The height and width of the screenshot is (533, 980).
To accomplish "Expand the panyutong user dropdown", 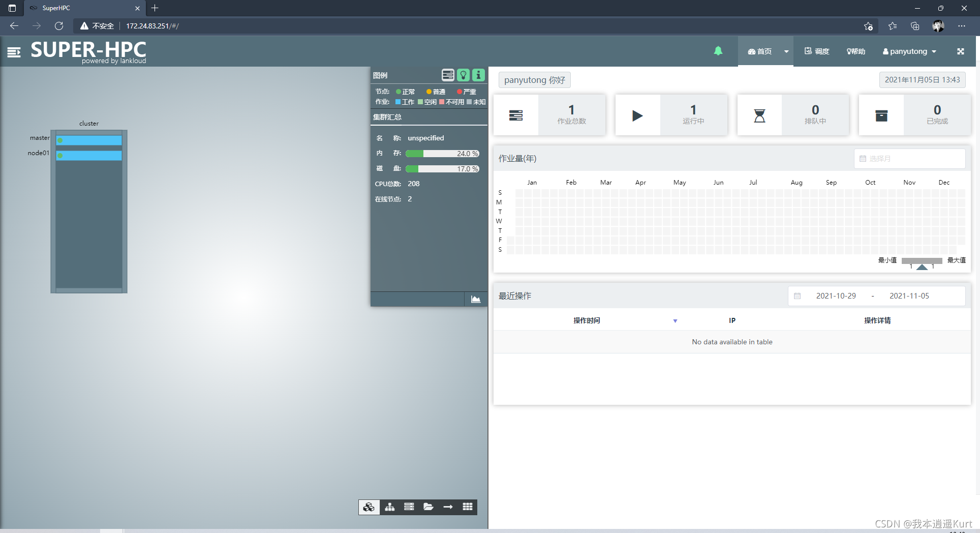I will coord(909,51).
